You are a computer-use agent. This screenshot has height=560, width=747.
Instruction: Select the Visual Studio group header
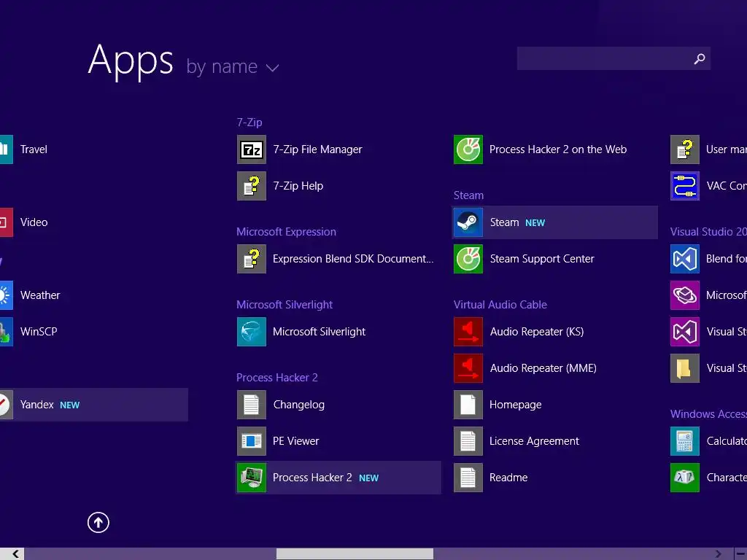pos(708,232)
